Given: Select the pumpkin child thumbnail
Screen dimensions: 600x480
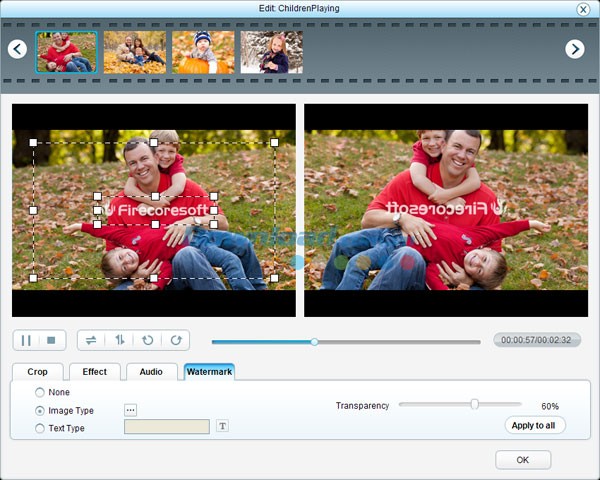Looking at the screenshot, I should [x=203, y=52].
